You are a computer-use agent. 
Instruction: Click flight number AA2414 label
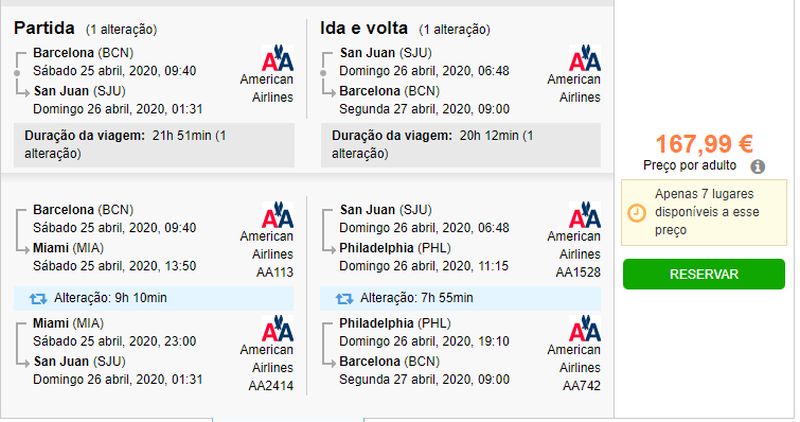(271, 386)
